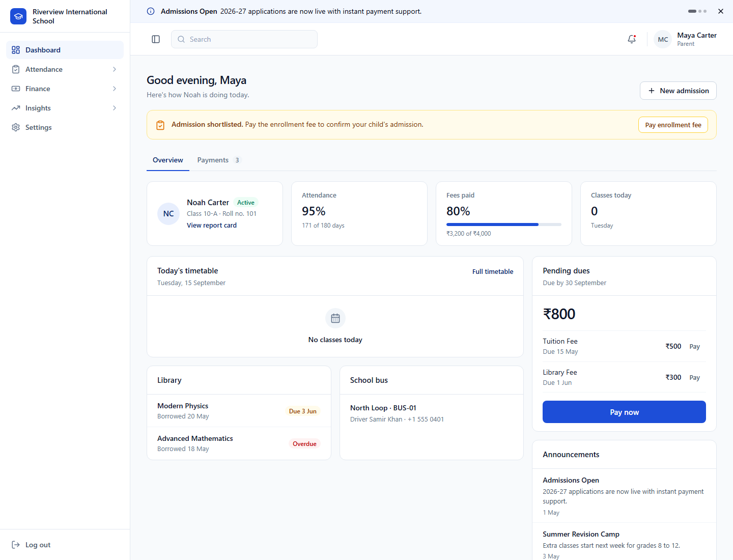Open the Full timetable link
The image size is (733, 560).
[x=493, y=271]
